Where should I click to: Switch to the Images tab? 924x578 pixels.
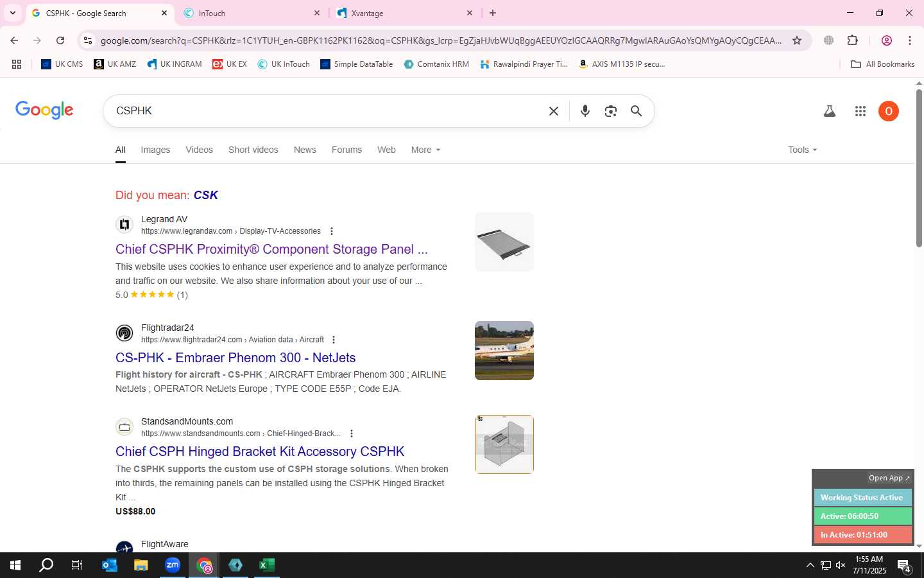click(x=155, y=150)
